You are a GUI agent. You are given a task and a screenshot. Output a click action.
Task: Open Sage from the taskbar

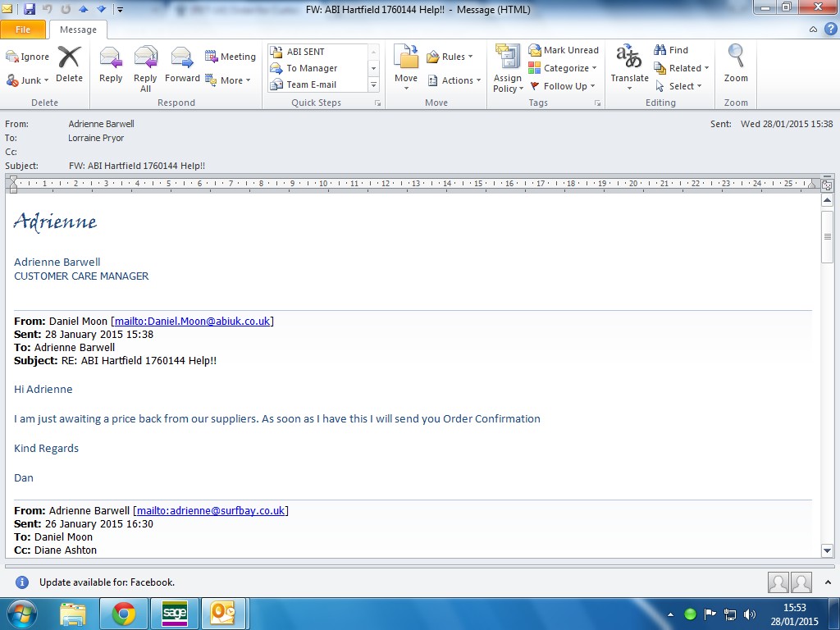tap(175, 614)
